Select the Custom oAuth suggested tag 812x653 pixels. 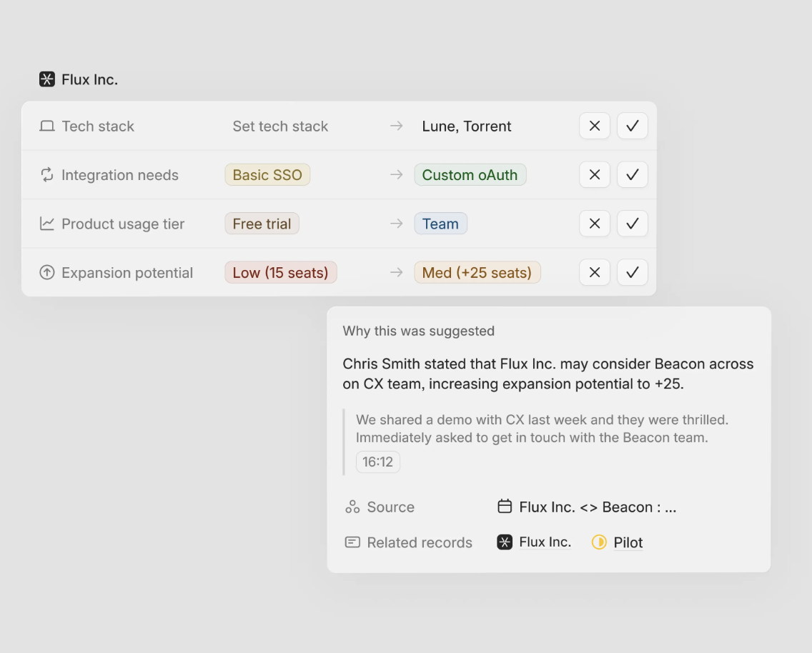pos(470,175)
